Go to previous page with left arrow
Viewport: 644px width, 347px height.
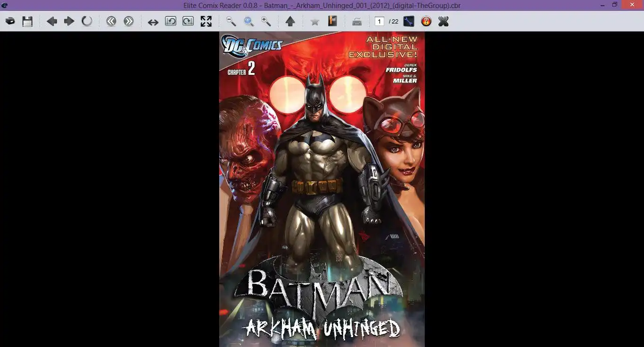[x=52, y=21]
